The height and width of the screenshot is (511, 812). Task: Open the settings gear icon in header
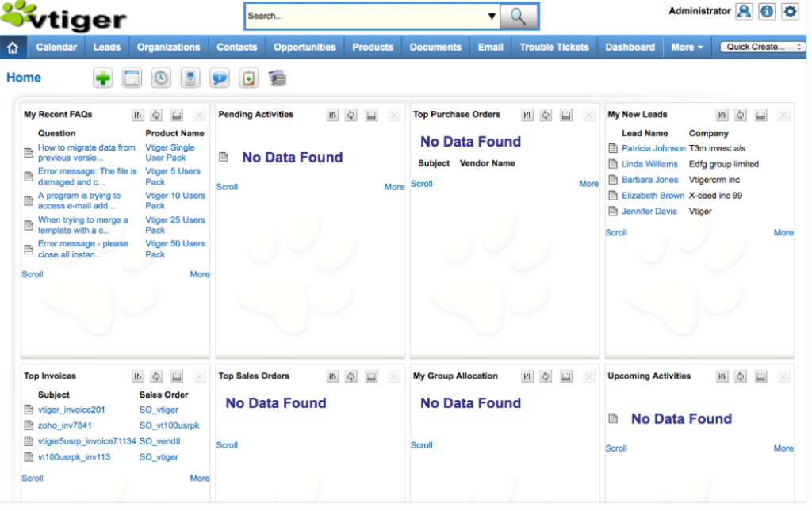coord(790,12)
